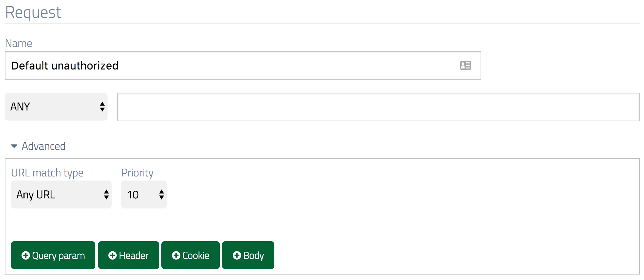Collapse the Advanced section triangle
The image size is (644, 280).
pos(14,146)
